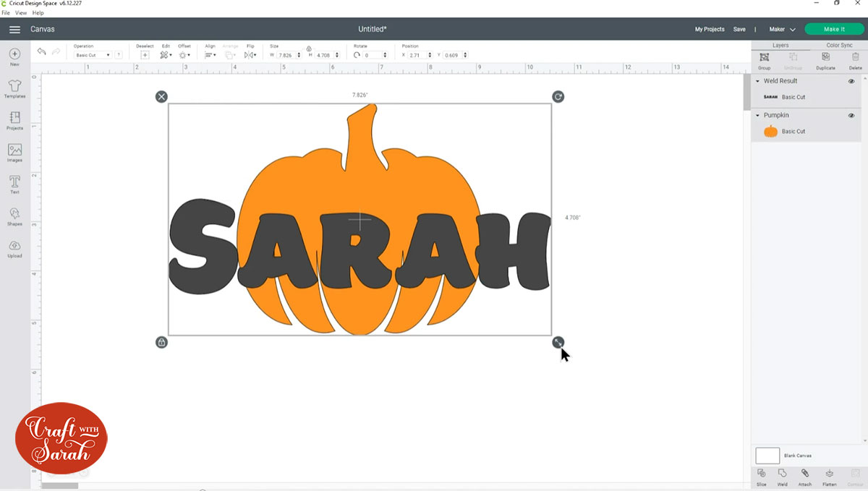This screenshot has height=491, width=868.
Task: Unlock the selection using the padlock icon
Action: 161,342
